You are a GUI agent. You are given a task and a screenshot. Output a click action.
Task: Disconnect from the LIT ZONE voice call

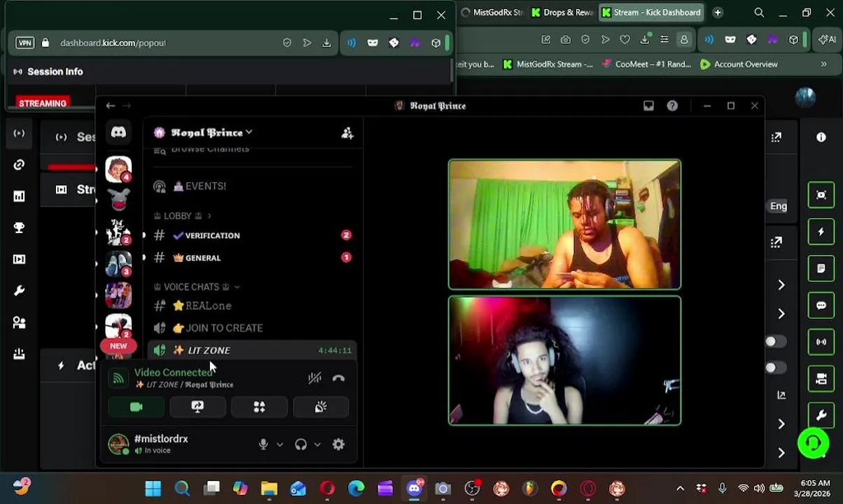338,379
